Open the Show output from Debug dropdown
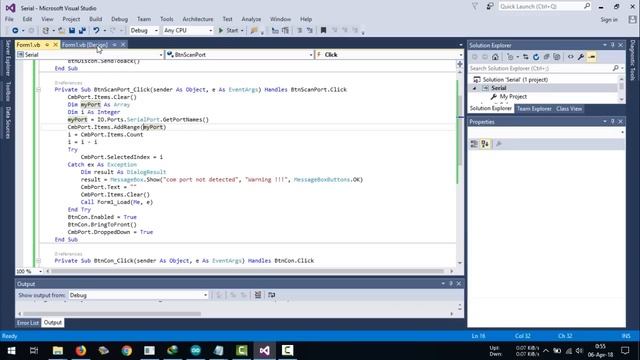Image resolution: width=640 pixels, height=360 pixels. coord(138,295)
